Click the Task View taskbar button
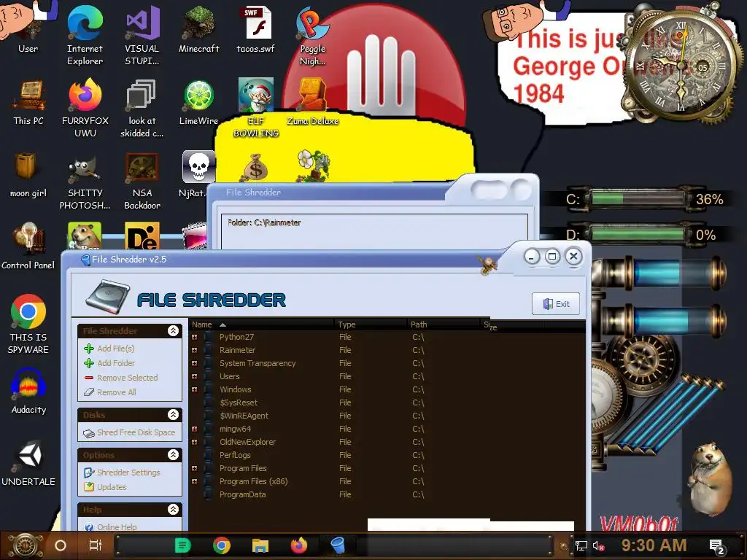747x560 pixels. click(x=96, y=545)
